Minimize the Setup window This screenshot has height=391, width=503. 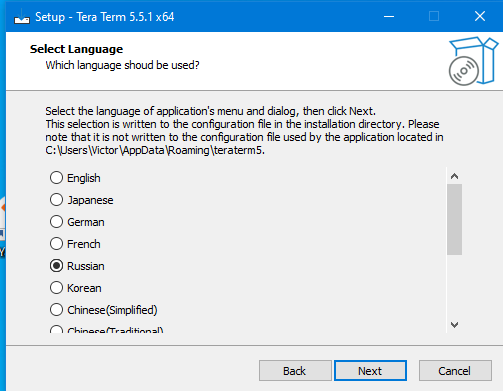[389, 16]
